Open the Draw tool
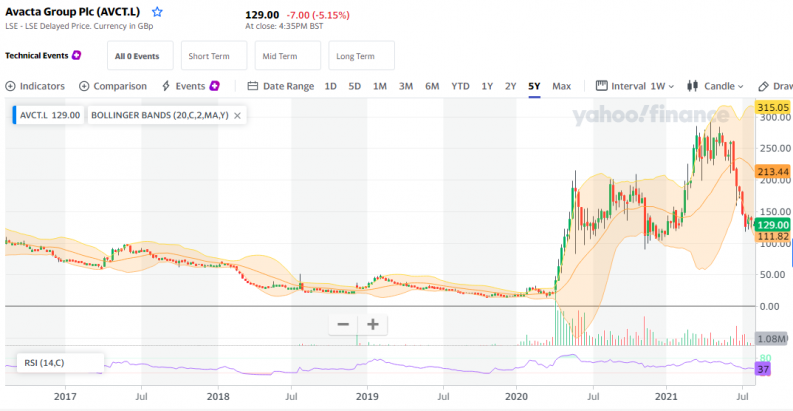 point(776,86)
